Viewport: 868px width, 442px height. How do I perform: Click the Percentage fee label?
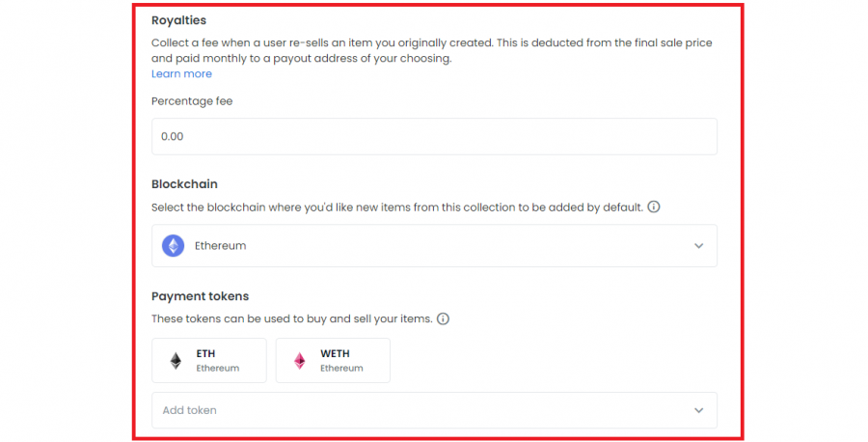[192, 100]
